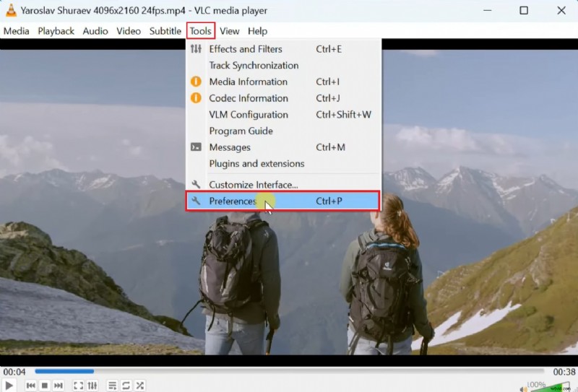Toggle loop repeat mode
This screenshot has width=578, height=392.
coord(126,386)
